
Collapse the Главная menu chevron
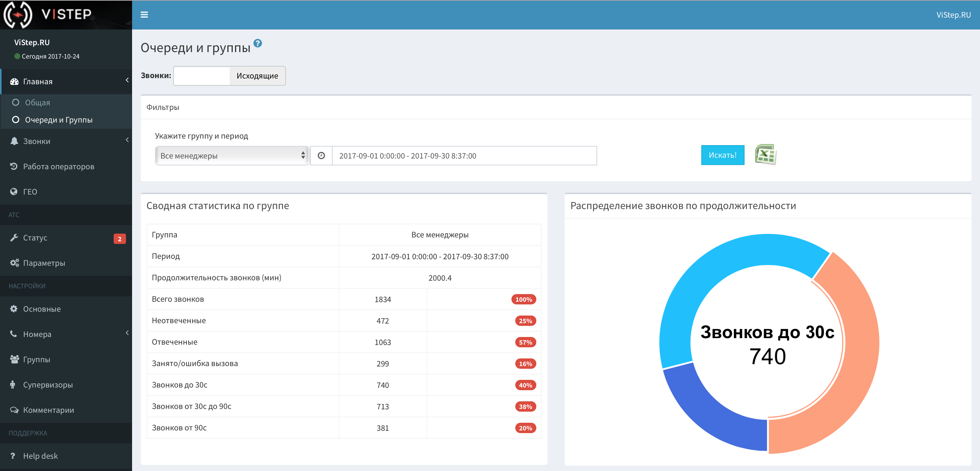tap(127, 80)
